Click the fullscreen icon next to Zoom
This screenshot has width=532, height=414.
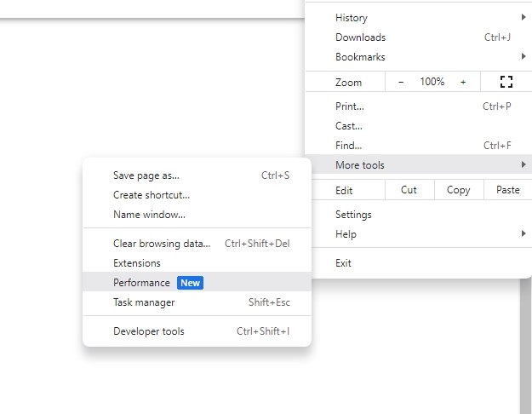[506, 82]
